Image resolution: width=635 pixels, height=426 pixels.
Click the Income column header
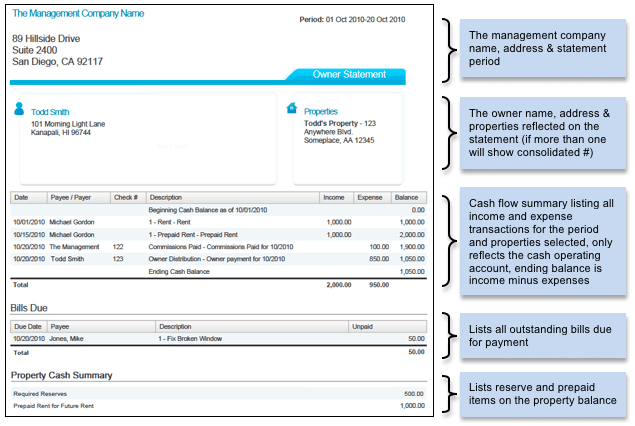[x=333, y=197]
